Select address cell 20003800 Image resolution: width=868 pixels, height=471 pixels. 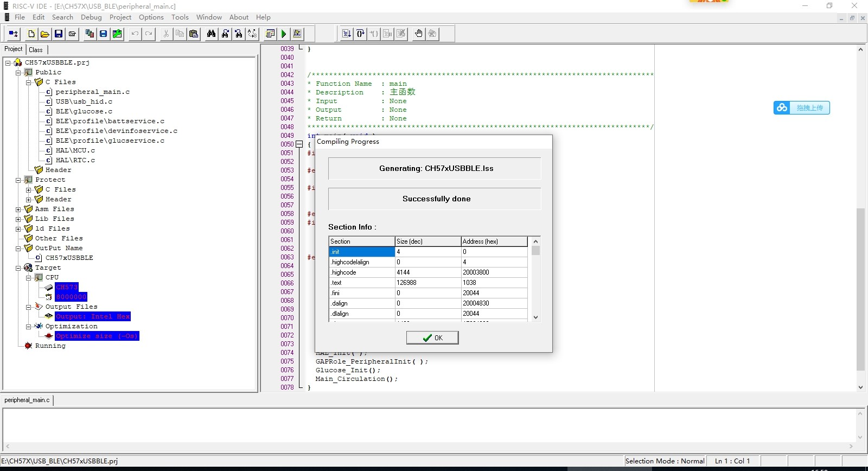click(x=494, y=272)
